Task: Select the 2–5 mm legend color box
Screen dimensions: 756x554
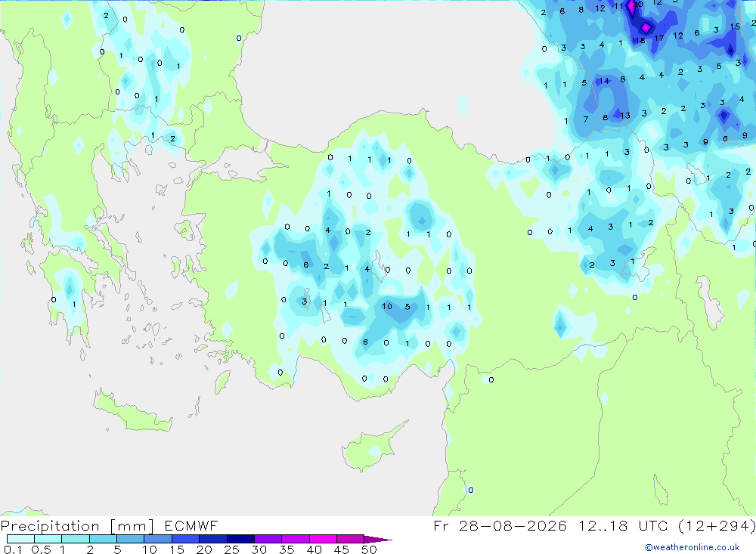Action: click(103, 539)
